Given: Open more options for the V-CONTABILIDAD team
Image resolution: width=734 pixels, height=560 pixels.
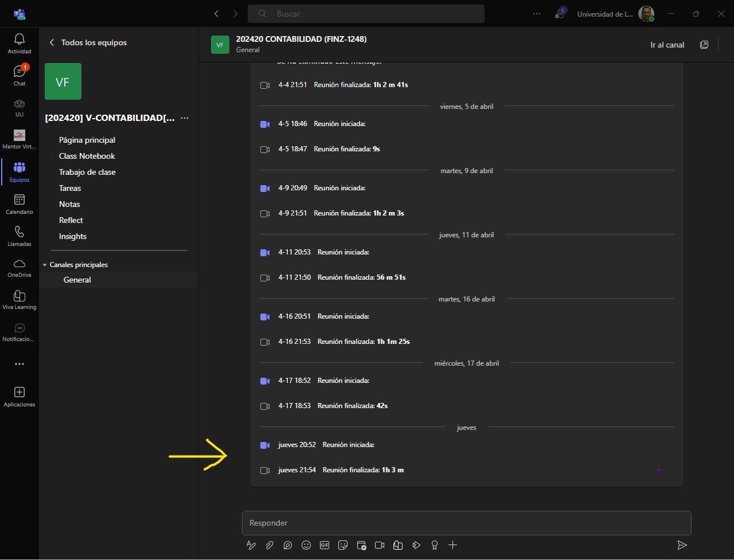Looking at the screenshot, I should click(185, 118).
